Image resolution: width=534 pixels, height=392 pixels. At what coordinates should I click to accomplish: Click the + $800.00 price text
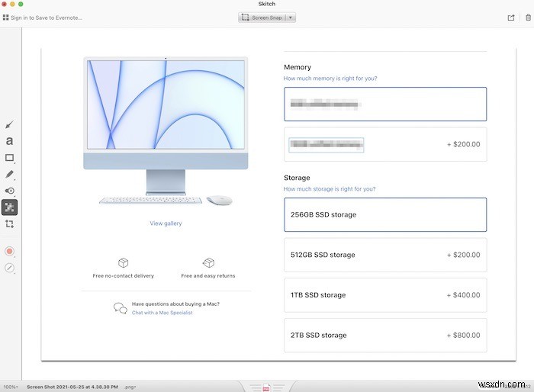[463, 335]
